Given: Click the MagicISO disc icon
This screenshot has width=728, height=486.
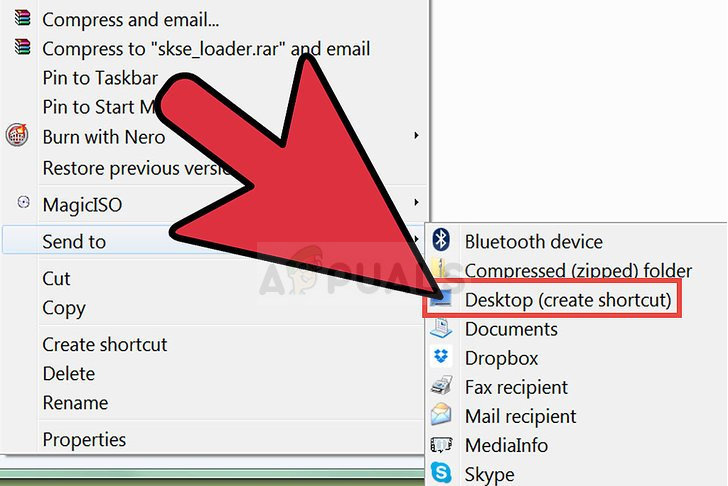Looking at the screenshot, I should (23, 202).
